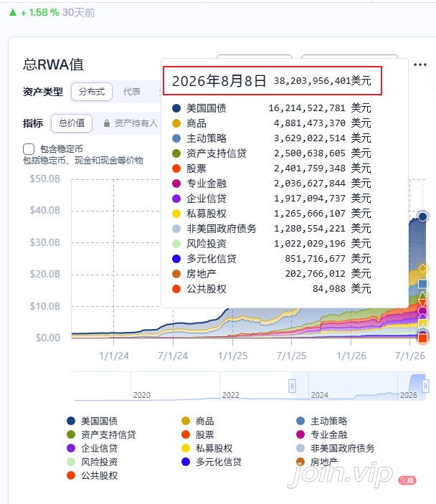Toggle 企业信贷 series in chart legend
The width and height of the screenshot is (436, 504).
coord(92,448)
